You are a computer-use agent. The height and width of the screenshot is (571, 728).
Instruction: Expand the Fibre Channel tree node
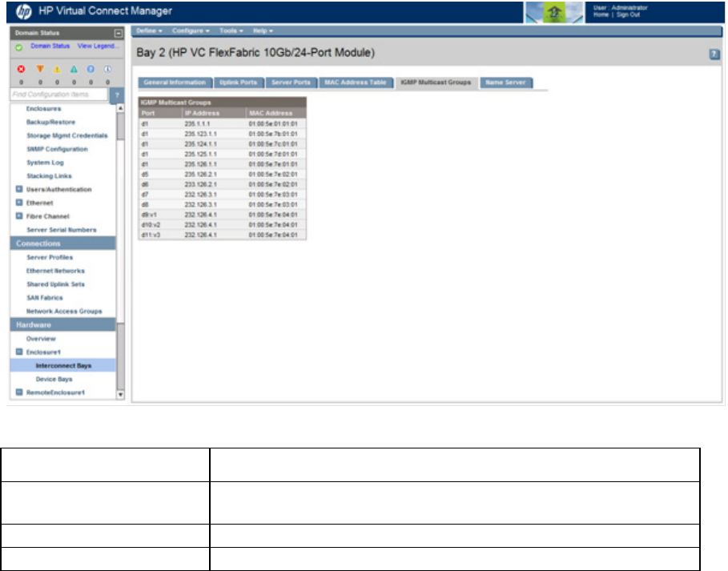coord(19,216)
